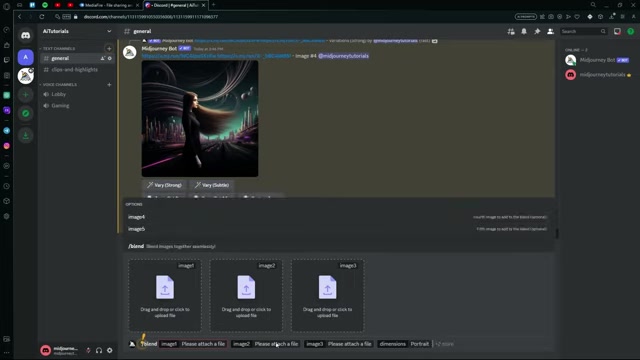Select image3 attach file field

(339, 344)
